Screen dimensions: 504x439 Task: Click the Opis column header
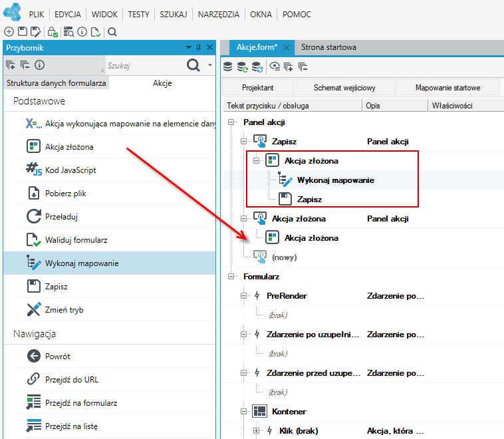tap(395, 106)
